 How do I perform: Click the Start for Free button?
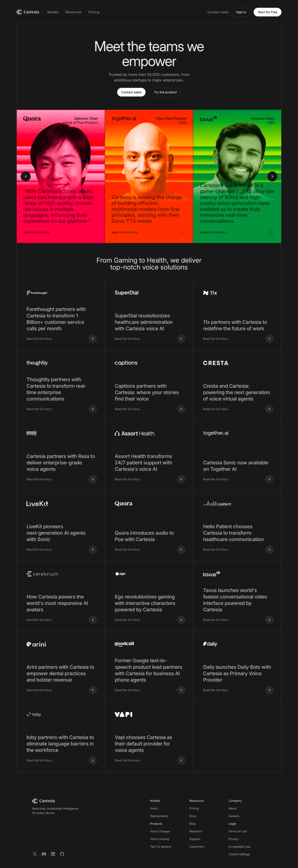[267, 12]
